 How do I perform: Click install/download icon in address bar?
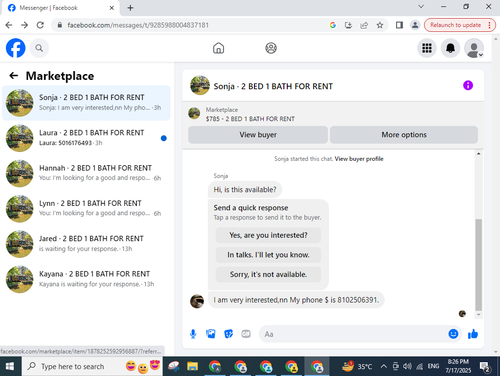click(348, 25)
